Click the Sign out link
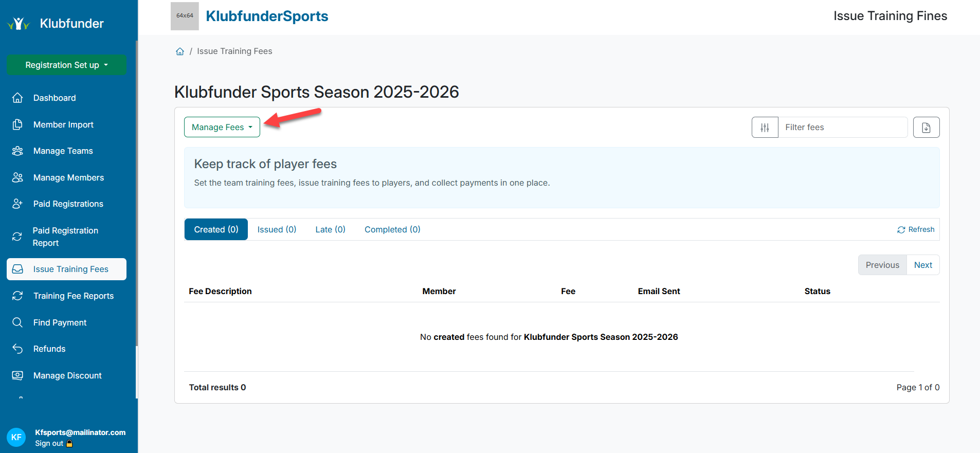980x453 pixels. (x=49, y=444)
